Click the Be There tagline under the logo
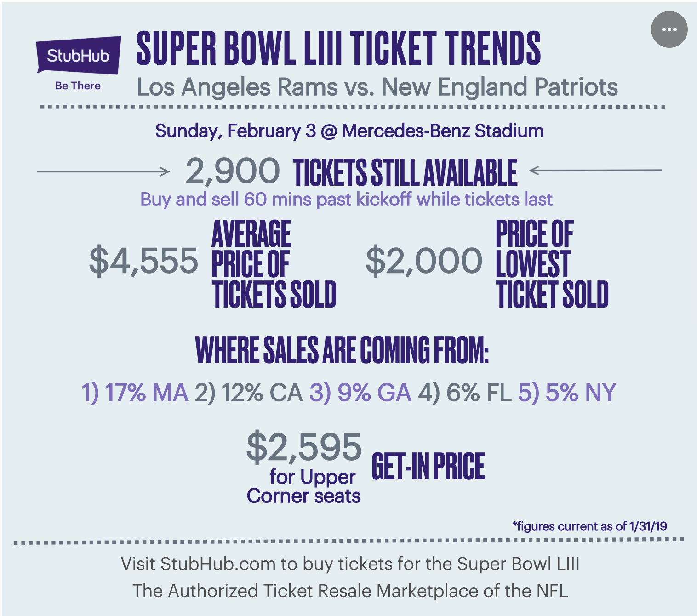Image resolution: width=697 pixels, height=616 pixels. 78,86
